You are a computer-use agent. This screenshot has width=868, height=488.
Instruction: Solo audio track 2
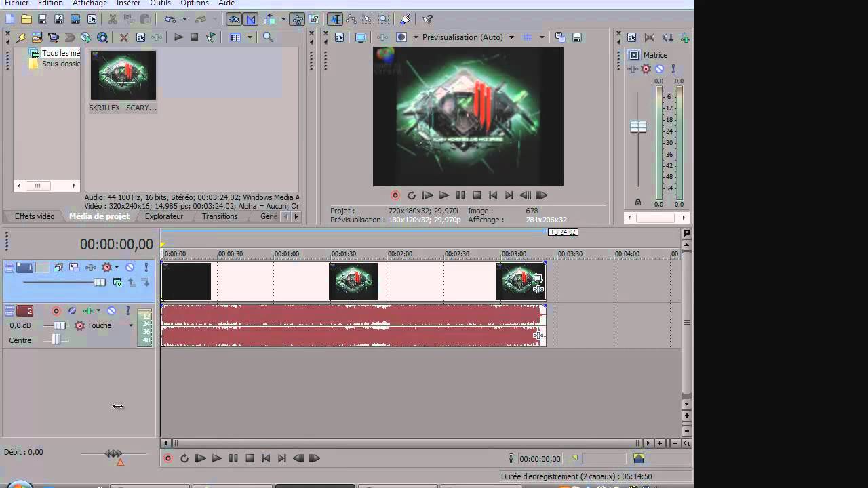pyautogui.click(x=127, y=311)
